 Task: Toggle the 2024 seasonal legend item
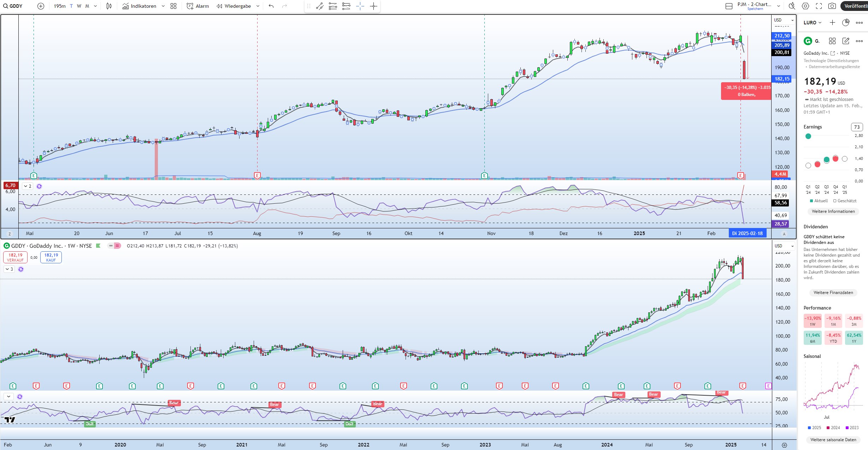click(x=833, y=427)
